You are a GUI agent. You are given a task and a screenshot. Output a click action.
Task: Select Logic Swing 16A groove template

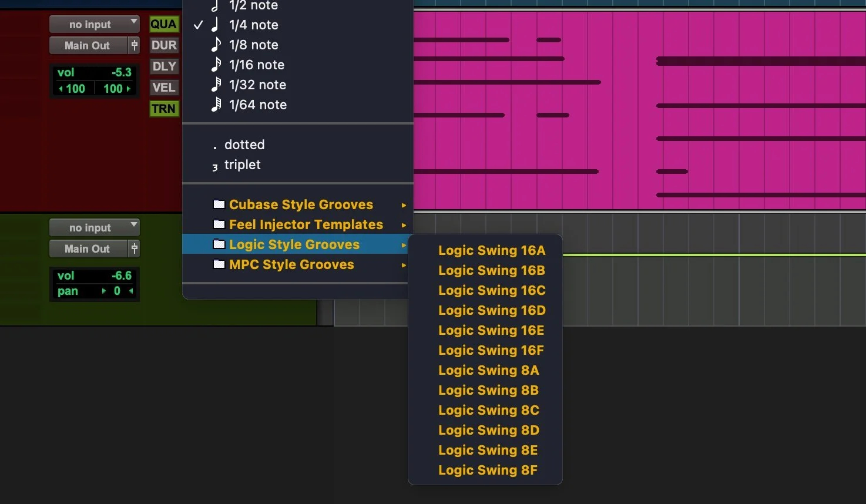coord(491,250)
